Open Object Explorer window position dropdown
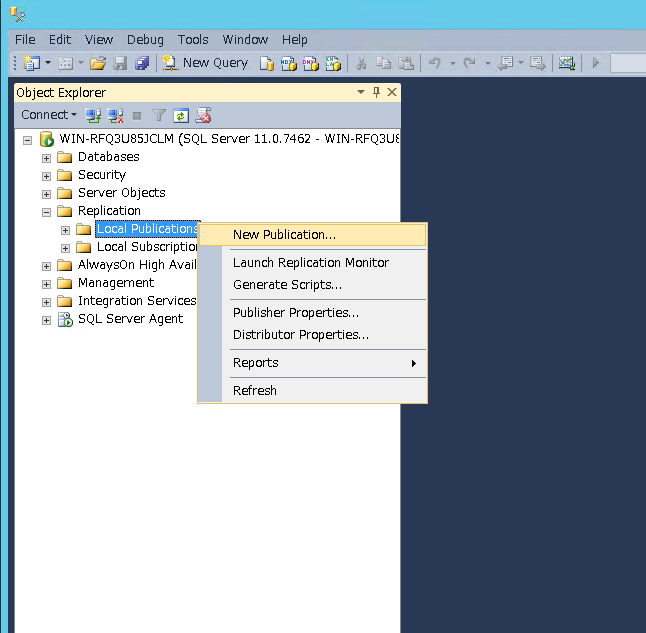The height and width of the screenshot is (633, 646). [x=361, y=92]
